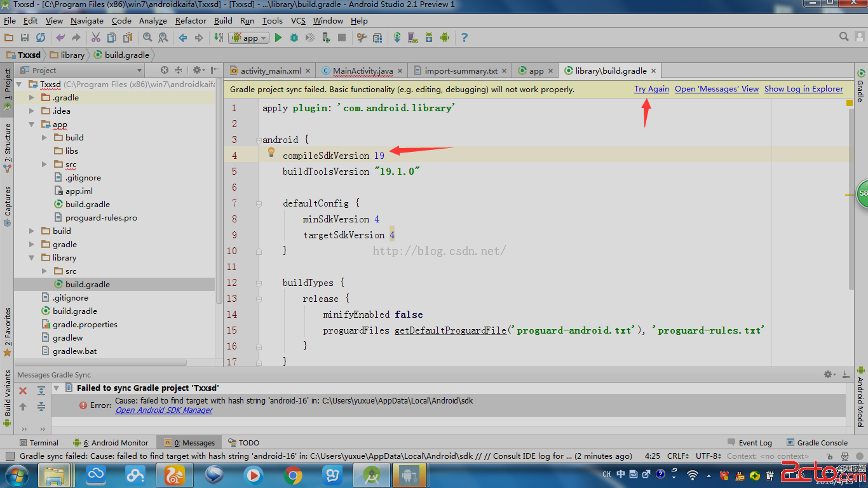Open Project Structure from the toolbar

[377, 38]
